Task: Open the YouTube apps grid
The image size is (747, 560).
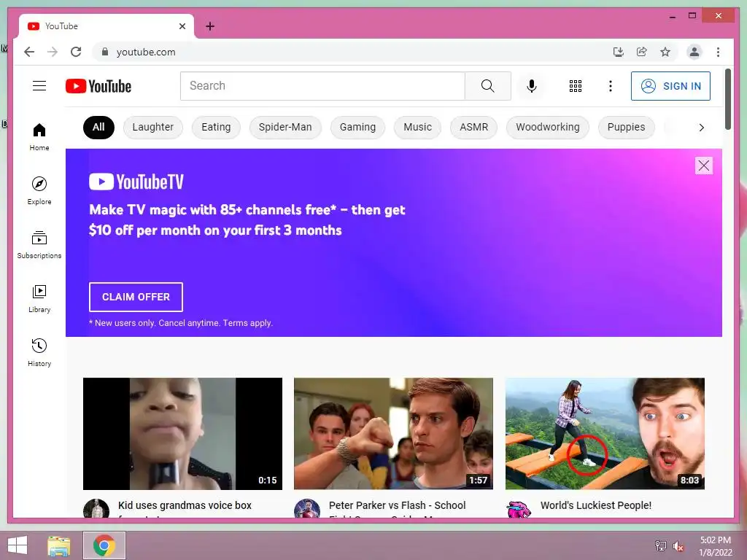Action: tap(576, 86)
